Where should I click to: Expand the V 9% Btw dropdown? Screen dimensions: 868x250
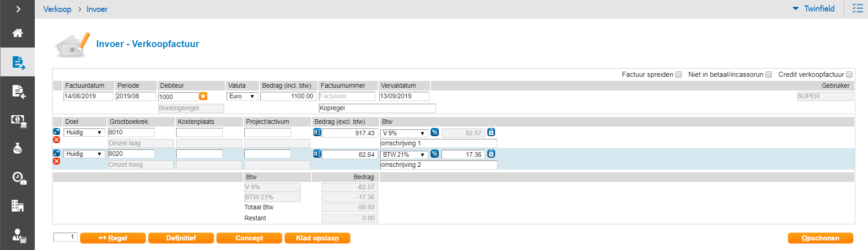(404, 133)
